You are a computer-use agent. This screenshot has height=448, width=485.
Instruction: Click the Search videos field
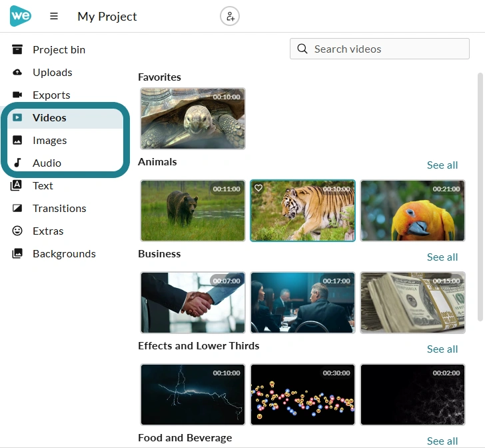point(380,49)
